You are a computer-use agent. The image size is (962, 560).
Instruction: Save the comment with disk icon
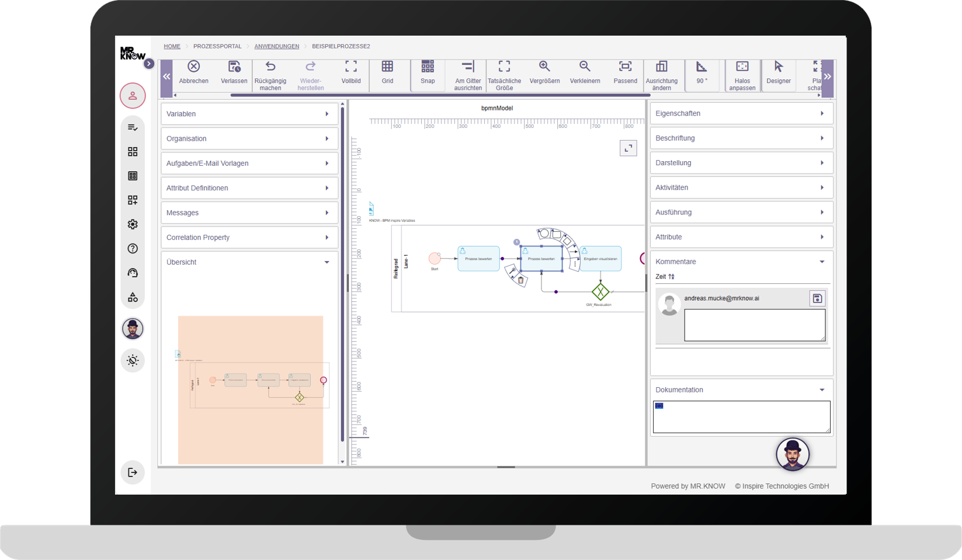(817, 298)
